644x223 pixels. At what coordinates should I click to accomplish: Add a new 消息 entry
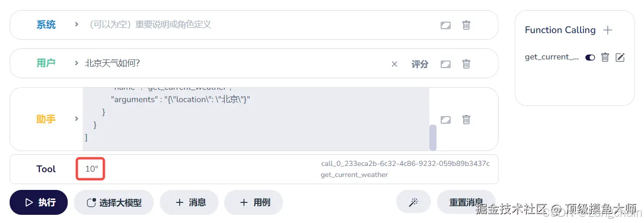click(189, 202)
